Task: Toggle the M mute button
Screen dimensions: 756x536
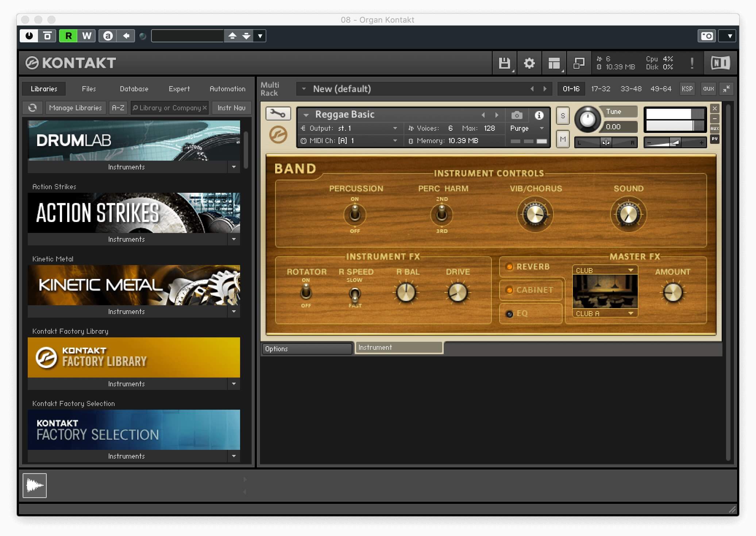Action: (563, 139)
